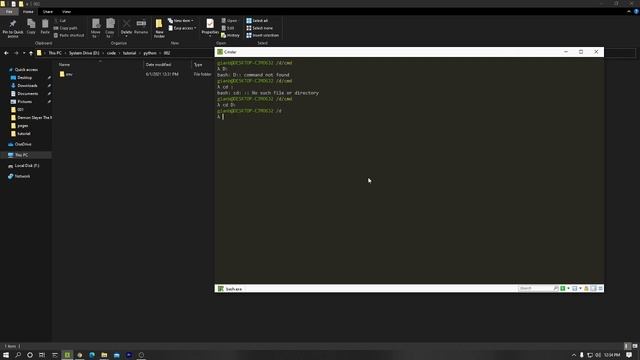
Task: Click the Copy button in Clipboard group
Action: (31, 27)
